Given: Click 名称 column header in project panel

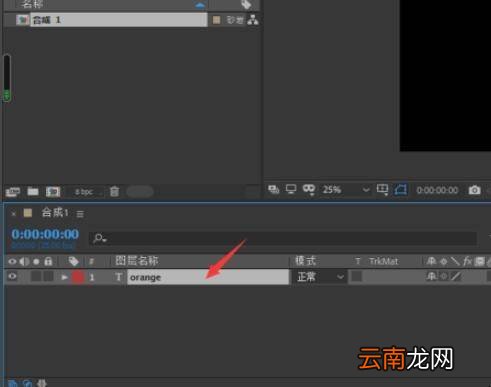Looking at the screenshot, I should point(32,4).
